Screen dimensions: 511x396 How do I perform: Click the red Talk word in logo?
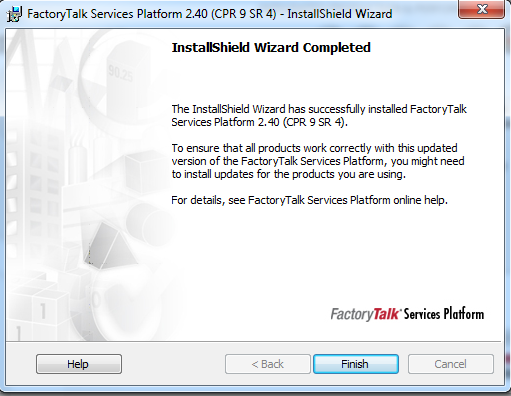(385, 314)
